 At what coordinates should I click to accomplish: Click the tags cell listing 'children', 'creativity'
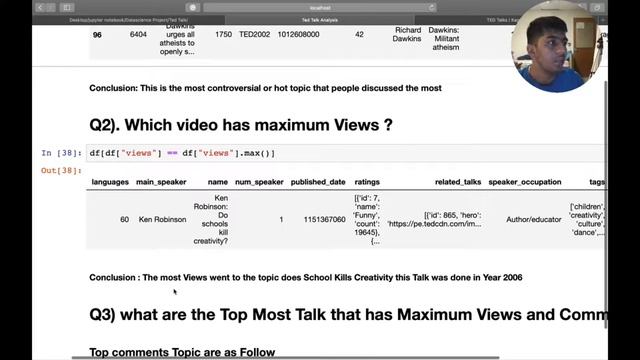tap(587, 220)
